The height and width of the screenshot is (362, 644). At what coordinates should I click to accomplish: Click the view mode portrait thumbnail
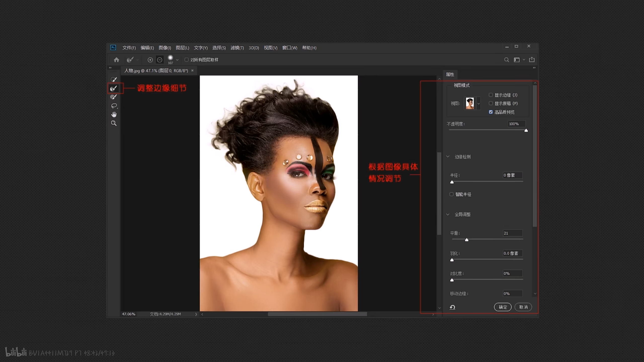click(x=470, y=103)
